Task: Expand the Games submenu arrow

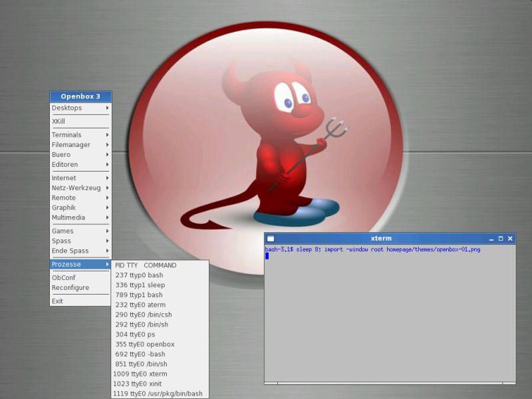Action: (x=107, y=231)
